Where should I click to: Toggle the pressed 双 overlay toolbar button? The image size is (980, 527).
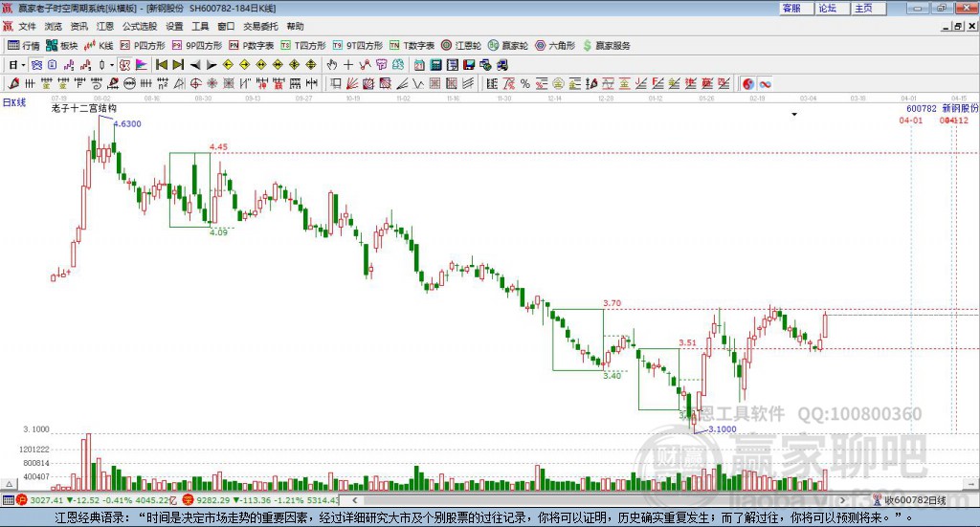pyautogui.click(x=37, y=65)
